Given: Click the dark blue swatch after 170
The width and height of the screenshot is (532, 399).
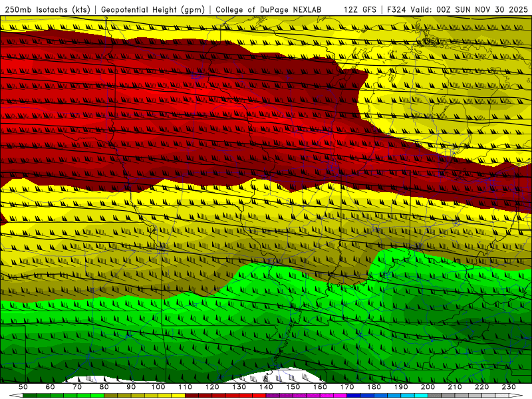Looking at the screenshot, I should 354,395.
